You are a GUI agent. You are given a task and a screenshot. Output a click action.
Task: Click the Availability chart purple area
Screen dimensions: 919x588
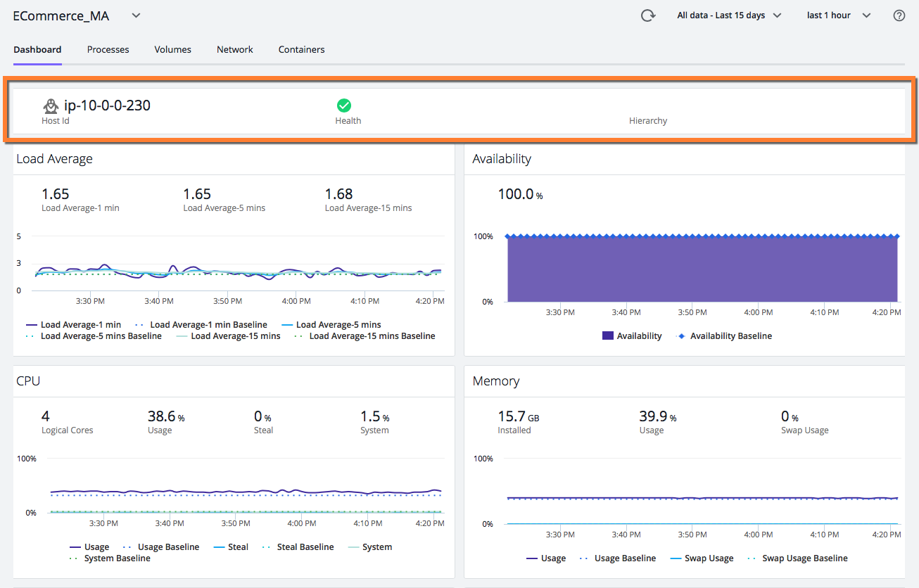pyautogui.click(x=702, y=271)
